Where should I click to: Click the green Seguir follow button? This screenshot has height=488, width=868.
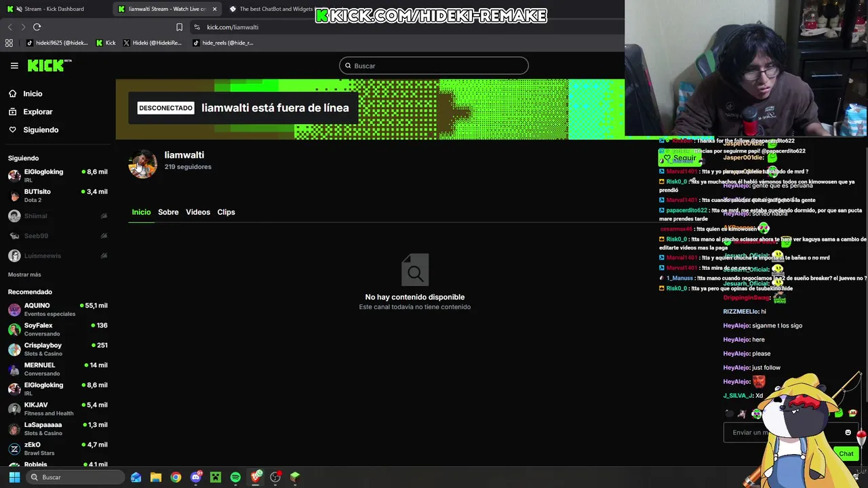(680, 158)
